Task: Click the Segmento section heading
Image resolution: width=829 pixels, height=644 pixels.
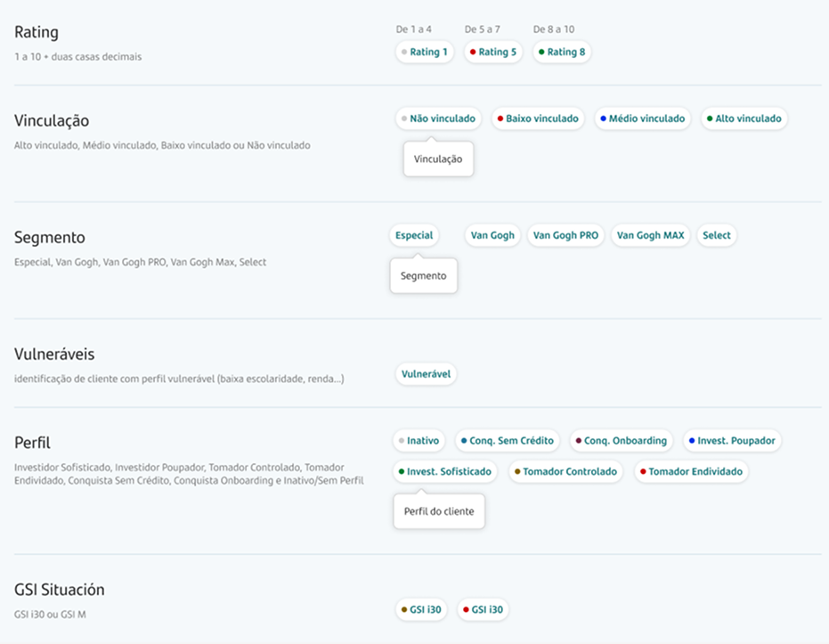Action: coord(50,238)
